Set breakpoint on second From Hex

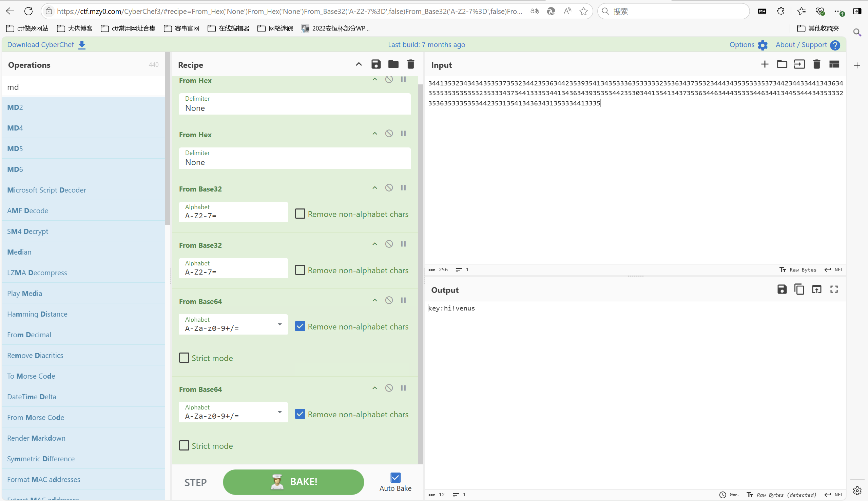point(403,134)
